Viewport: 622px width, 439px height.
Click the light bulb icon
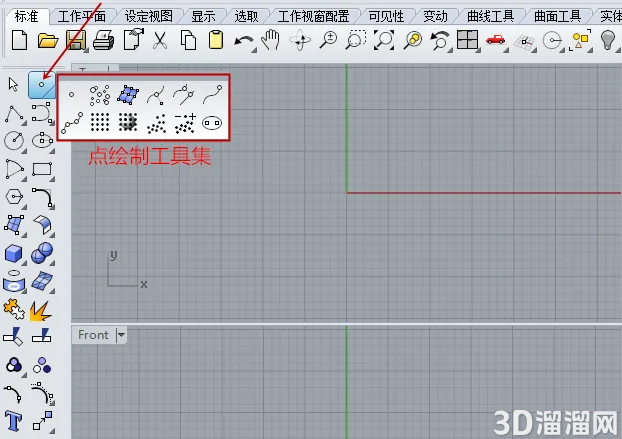pyautogui.click(x=608, y=40)
